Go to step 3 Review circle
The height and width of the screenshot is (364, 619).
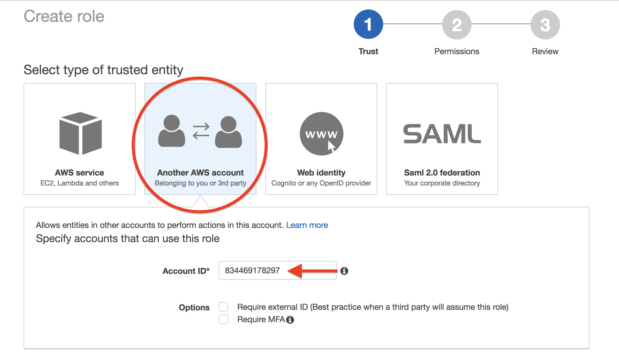click(545, 24)
